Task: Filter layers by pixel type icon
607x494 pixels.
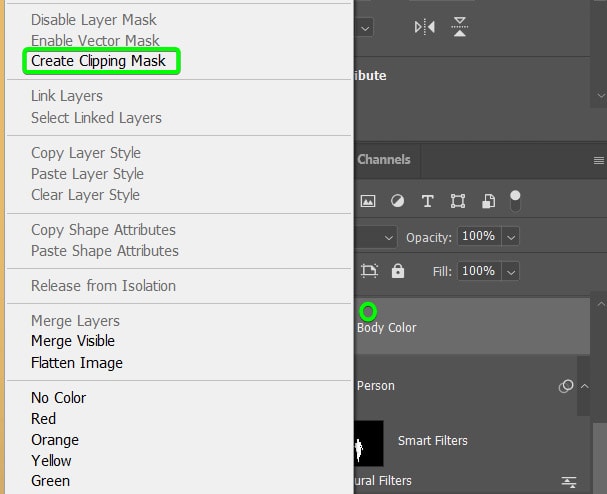Action: click(368, 201)
